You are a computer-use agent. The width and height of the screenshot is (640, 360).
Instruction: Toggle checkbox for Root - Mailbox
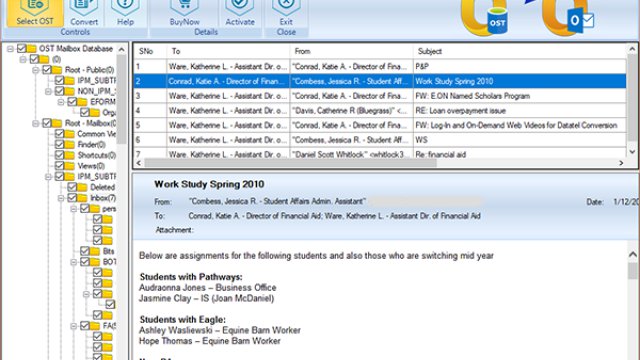47,123
